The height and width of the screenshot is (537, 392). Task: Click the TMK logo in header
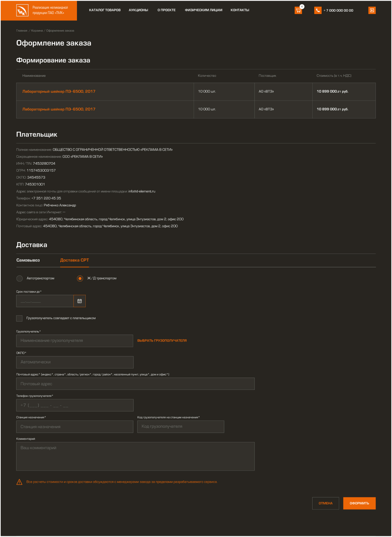(x=21, y=11)
